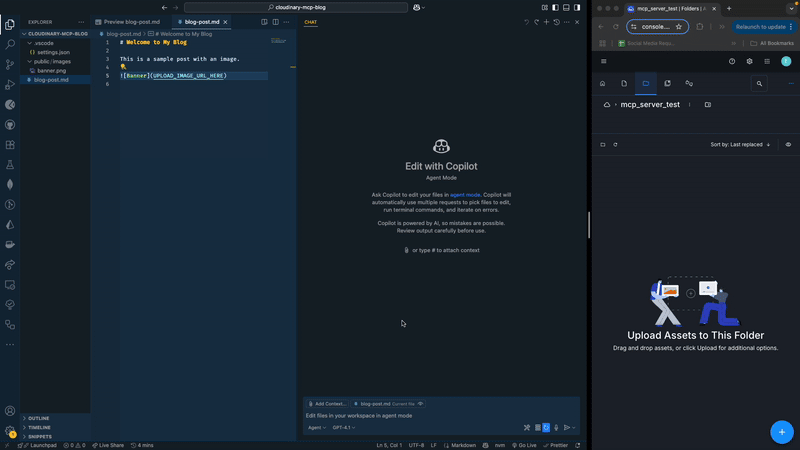Configure tools icon in chat input
Image resolution: width=800 pixels, height=450 pixels.
pyautogui.click(x=527, y=428)
